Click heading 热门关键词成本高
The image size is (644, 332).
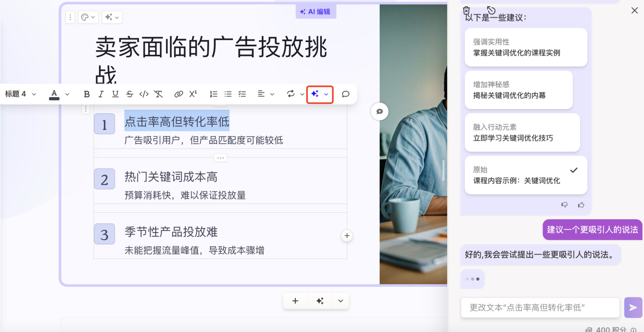[x=171, y=177]
